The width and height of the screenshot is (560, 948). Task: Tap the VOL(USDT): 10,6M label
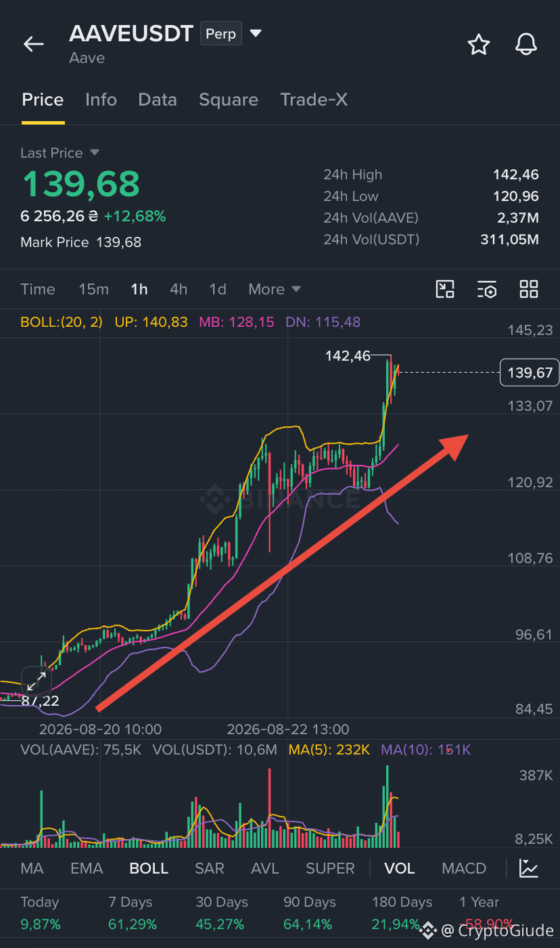coord(215,750)
